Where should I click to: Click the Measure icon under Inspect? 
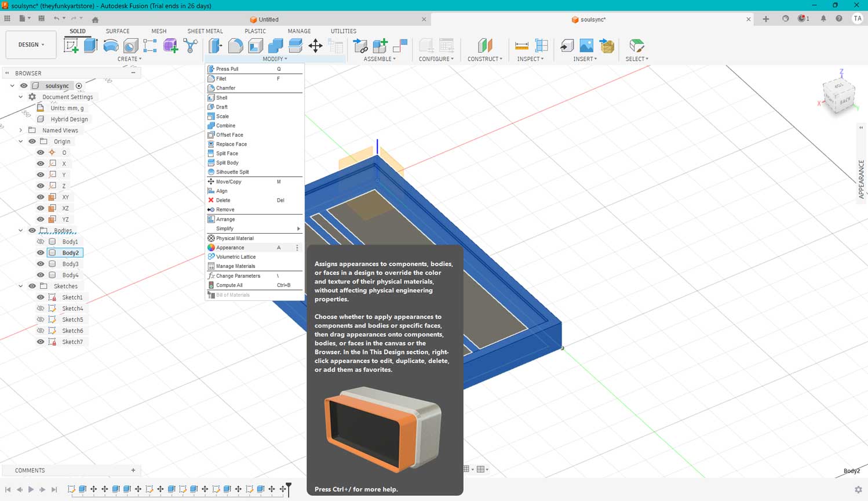pyautogui.click(x=521, y=46)
